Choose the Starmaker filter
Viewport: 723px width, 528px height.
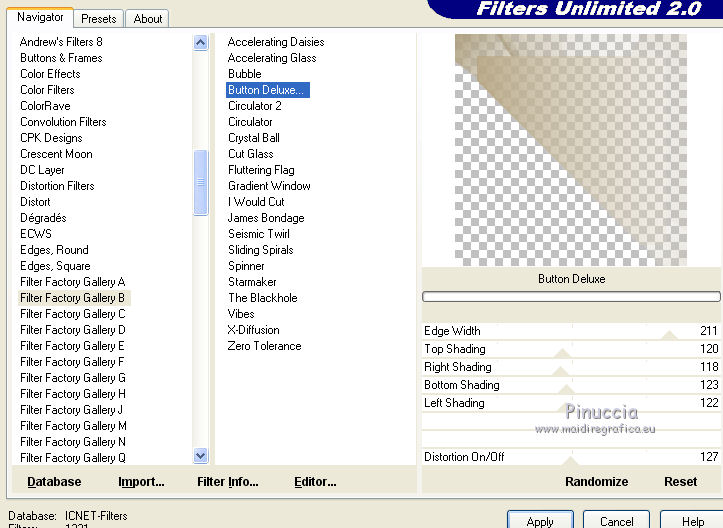(252, 282)
